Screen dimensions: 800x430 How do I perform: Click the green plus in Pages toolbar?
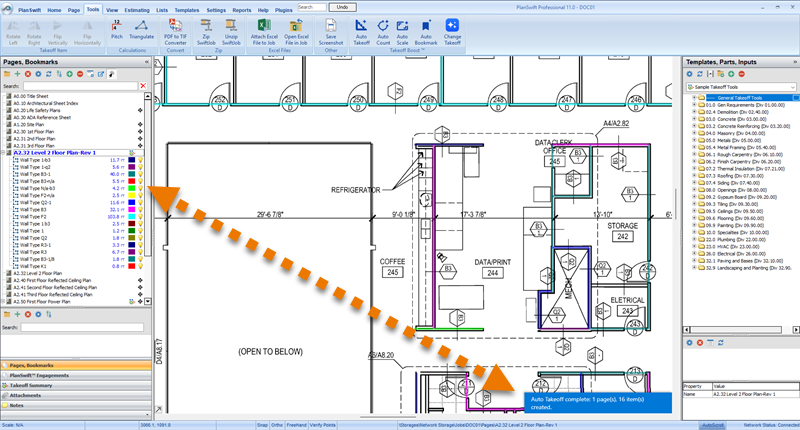point(17,74)
